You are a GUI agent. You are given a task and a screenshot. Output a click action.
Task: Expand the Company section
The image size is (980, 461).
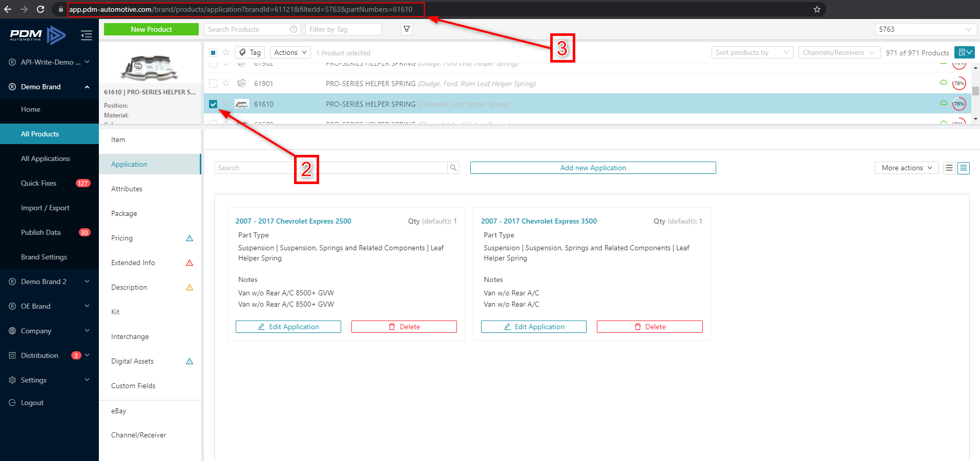(x=49, y=331)
